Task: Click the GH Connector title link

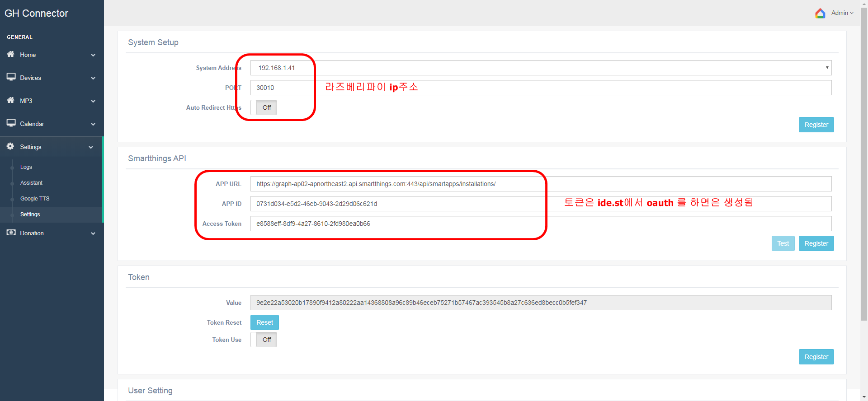Action: point(36,13)
